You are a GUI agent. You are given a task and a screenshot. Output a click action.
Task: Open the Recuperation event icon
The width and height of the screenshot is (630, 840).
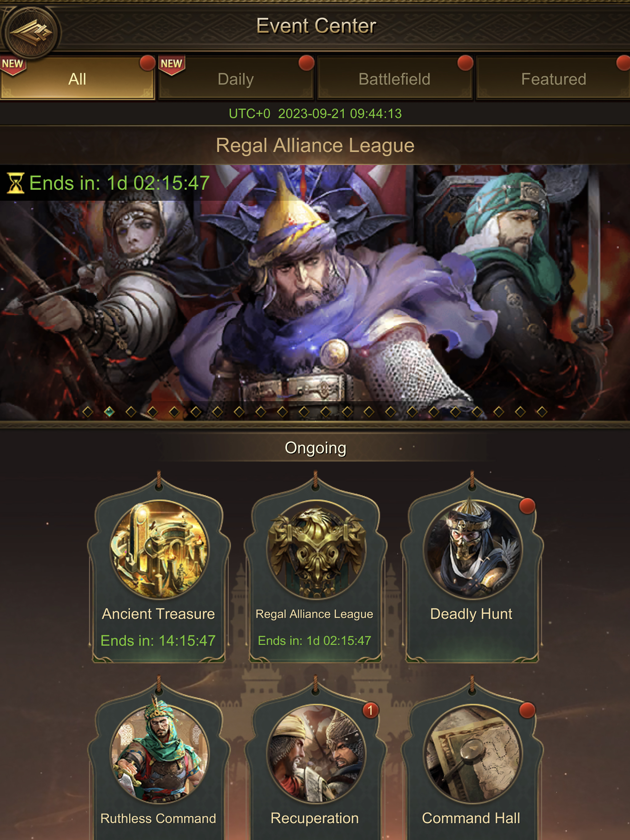tap(316, 753)
